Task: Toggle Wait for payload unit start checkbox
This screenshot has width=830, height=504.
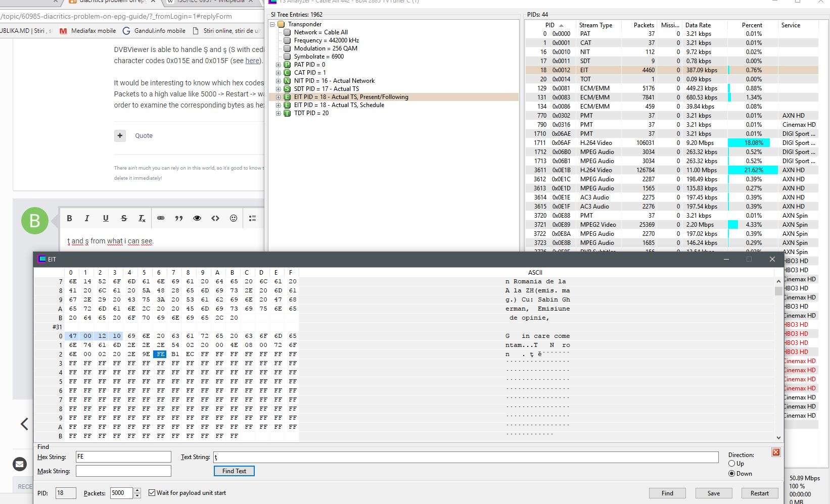Action: [152, 493]
